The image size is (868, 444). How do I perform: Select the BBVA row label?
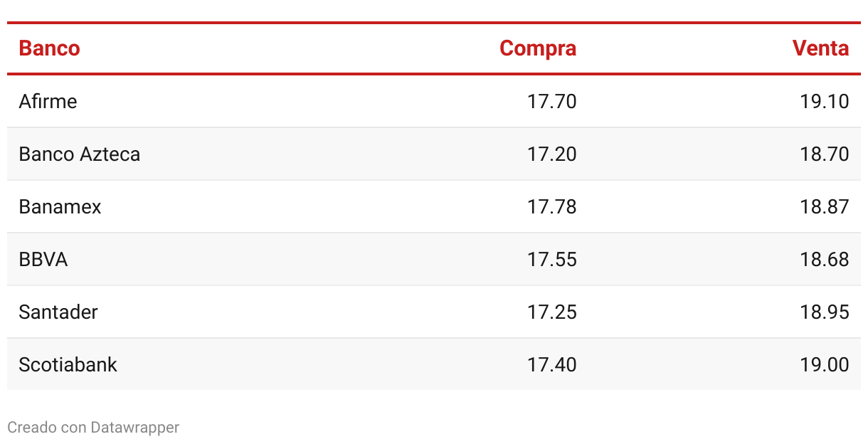click(x=43, y=260)
